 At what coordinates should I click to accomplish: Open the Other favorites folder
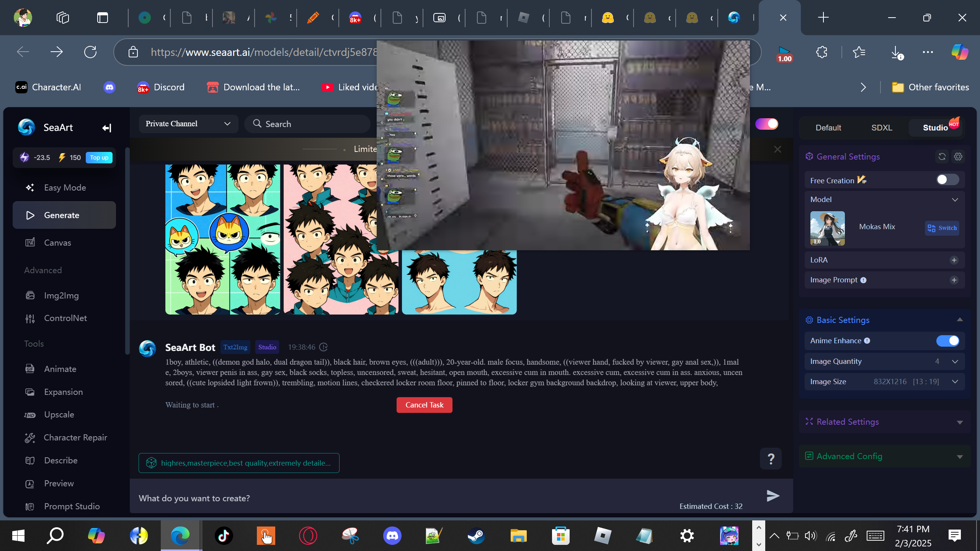coord(930,87)
